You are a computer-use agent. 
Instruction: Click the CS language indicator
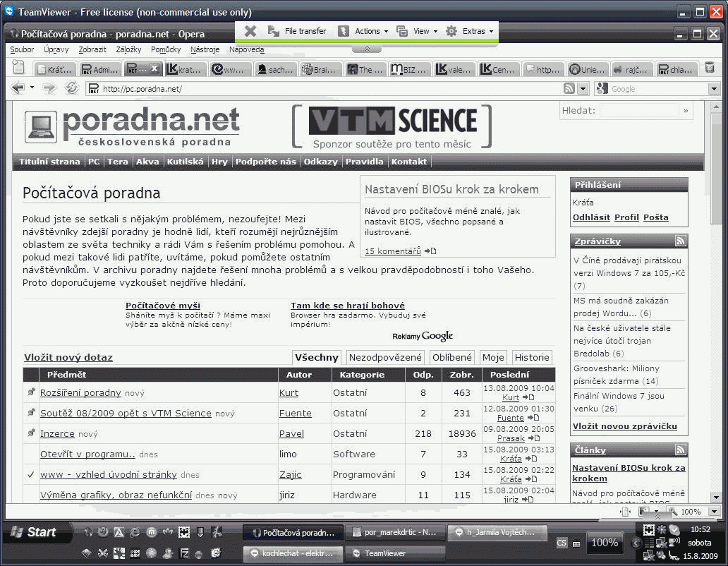562,543
